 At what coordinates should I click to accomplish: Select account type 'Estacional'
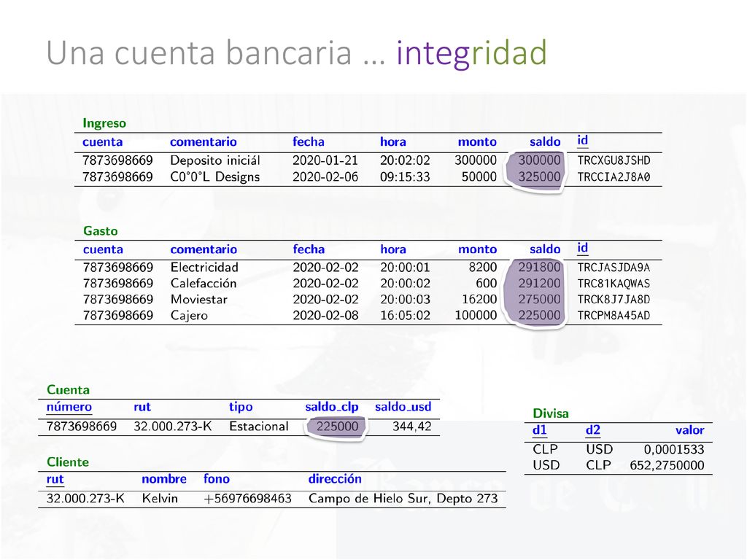click(x=259, y=426)
